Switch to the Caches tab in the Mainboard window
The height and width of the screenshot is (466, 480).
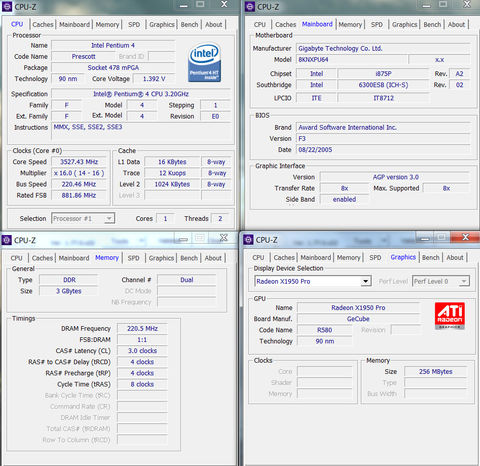pos(285,25)
